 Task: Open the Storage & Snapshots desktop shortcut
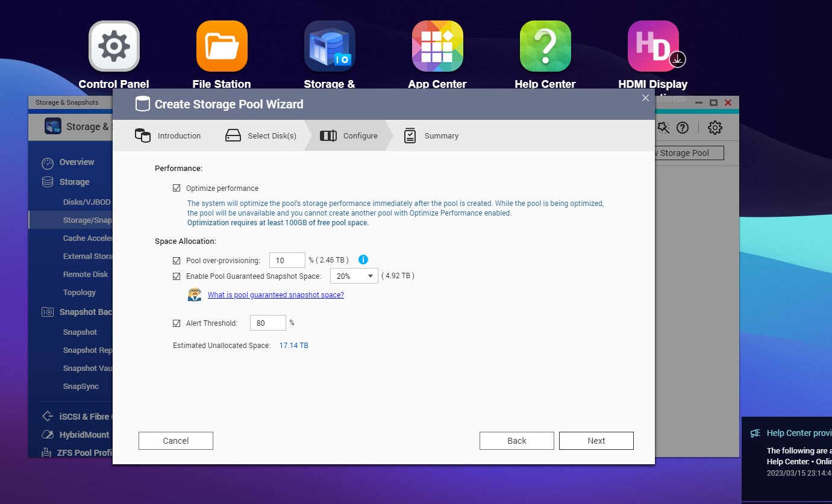click(x=330, y=47)
